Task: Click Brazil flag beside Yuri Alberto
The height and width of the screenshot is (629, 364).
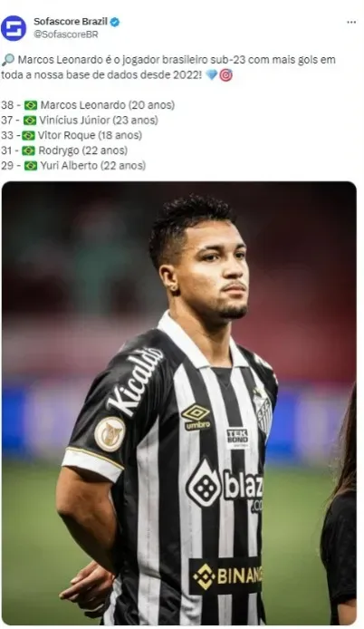Action: click(x=31, y=166)
